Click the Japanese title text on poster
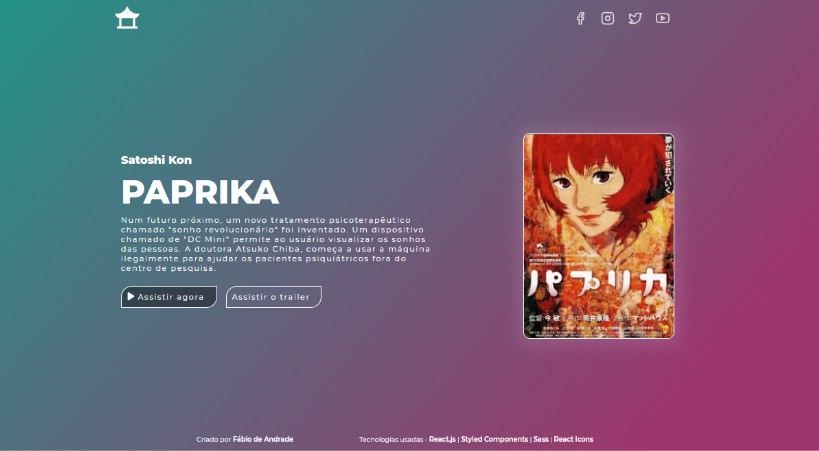Viewport: 819px width, 451px height. 598,293
